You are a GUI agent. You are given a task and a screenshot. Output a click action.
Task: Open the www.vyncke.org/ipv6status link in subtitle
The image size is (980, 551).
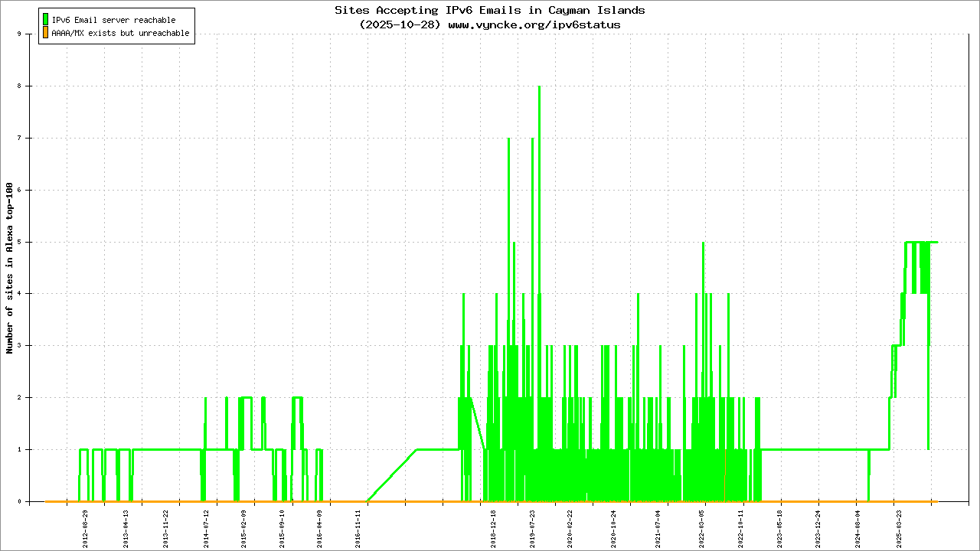coord(534,24)
